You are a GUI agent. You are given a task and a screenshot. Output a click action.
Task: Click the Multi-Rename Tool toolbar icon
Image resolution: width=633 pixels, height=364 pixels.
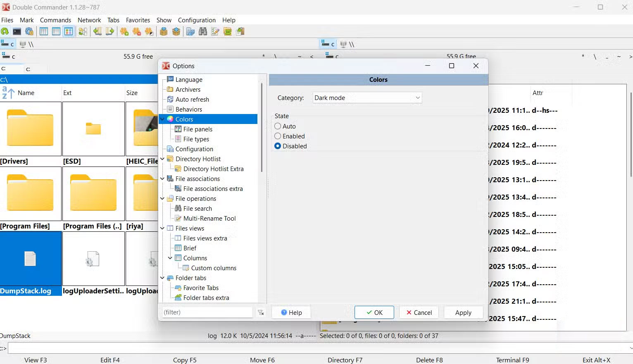(x=215, y=31)
